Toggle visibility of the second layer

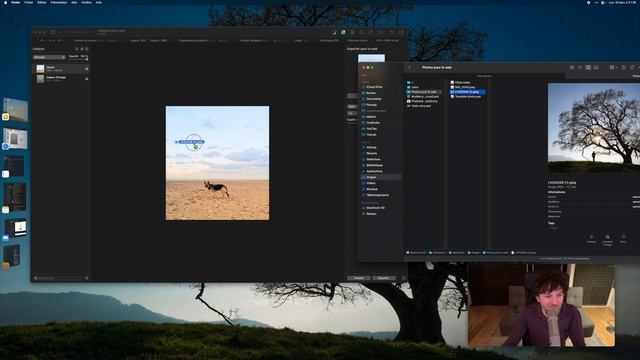click(87, 78)
